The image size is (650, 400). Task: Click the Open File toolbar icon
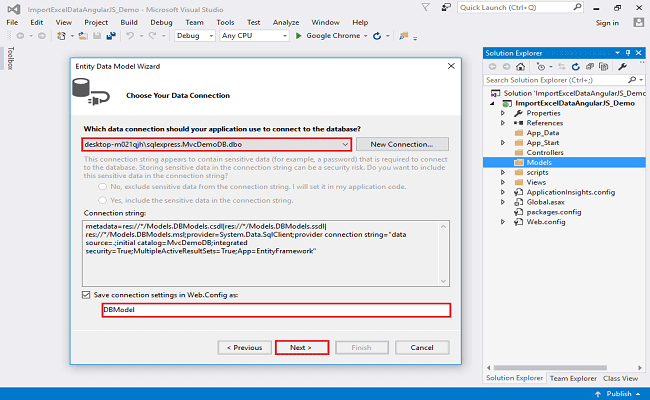(x=83, y=36)
